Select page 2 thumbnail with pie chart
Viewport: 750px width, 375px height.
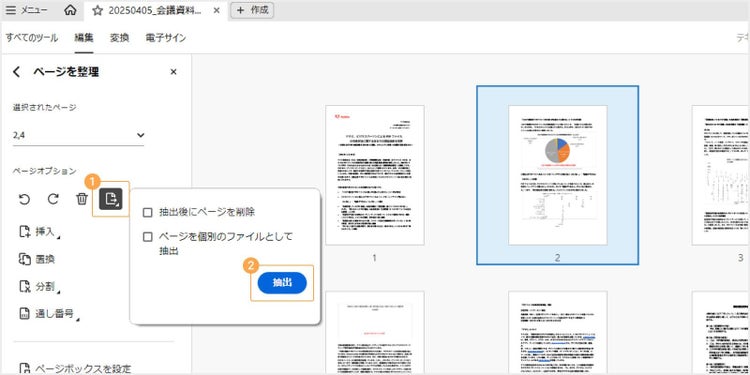[x=558, y=175]
